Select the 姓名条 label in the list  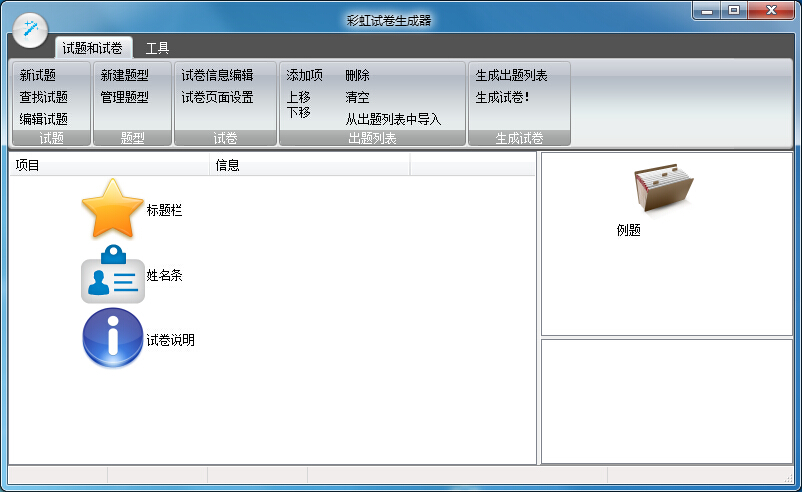(164, 276)
